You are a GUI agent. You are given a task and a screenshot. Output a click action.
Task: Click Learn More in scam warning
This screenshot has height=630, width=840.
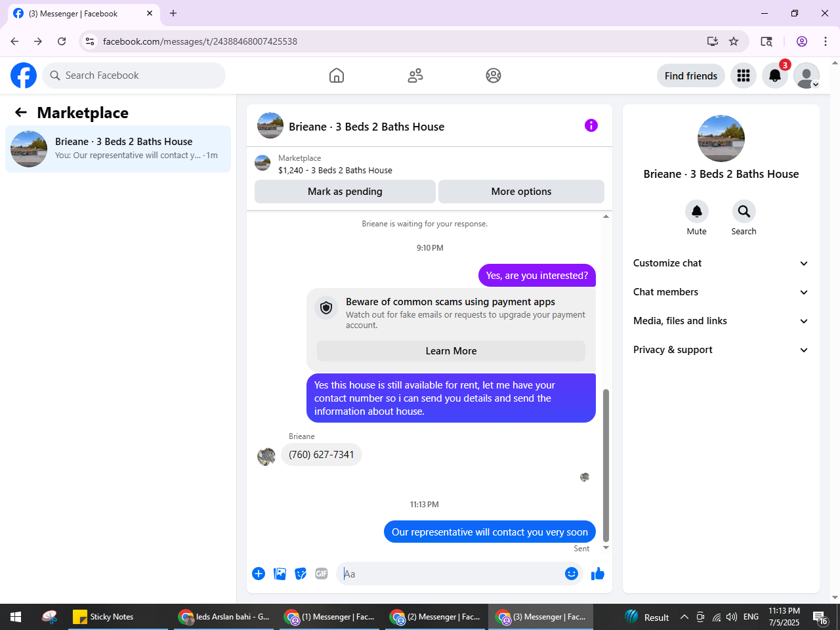click(451, 351)
